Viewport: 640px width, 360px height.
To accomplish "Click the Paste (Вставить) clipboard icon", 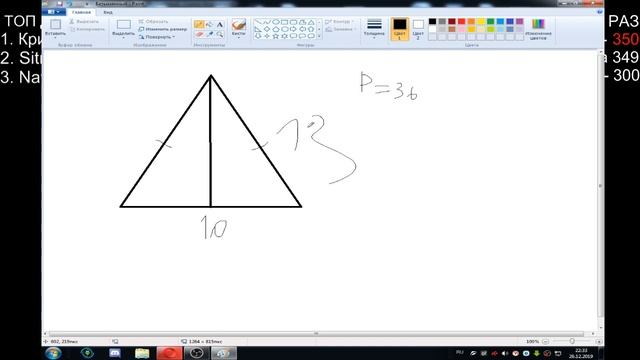I will pos(56,24).
